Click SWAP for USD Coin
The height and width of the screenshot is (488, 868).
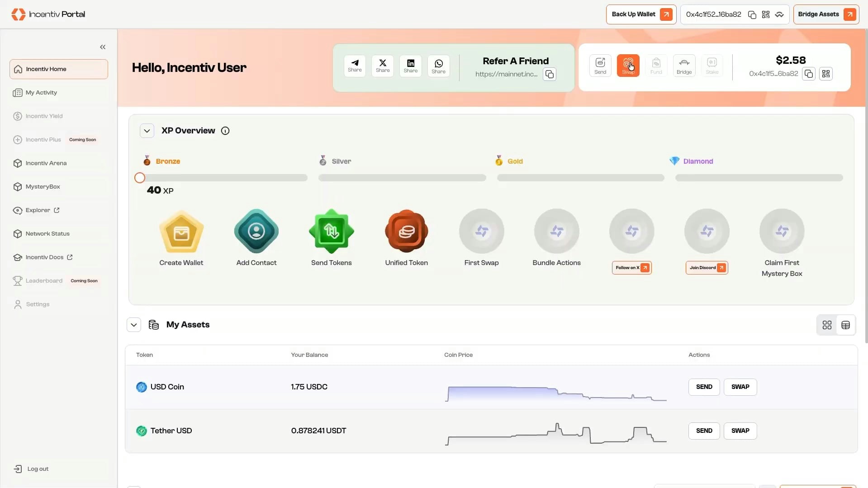coord(740,387)
